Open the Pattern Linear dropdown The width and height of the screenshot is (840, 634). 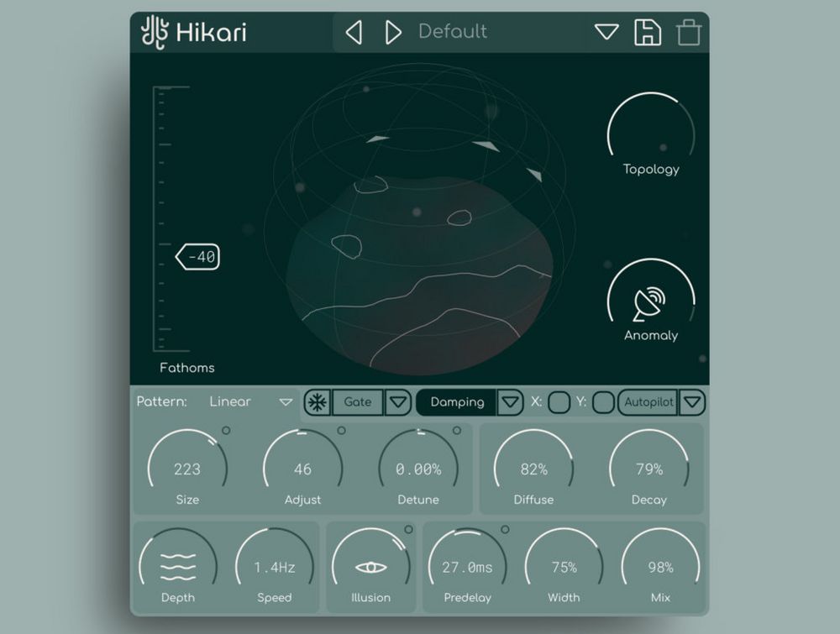pos(250,401)
